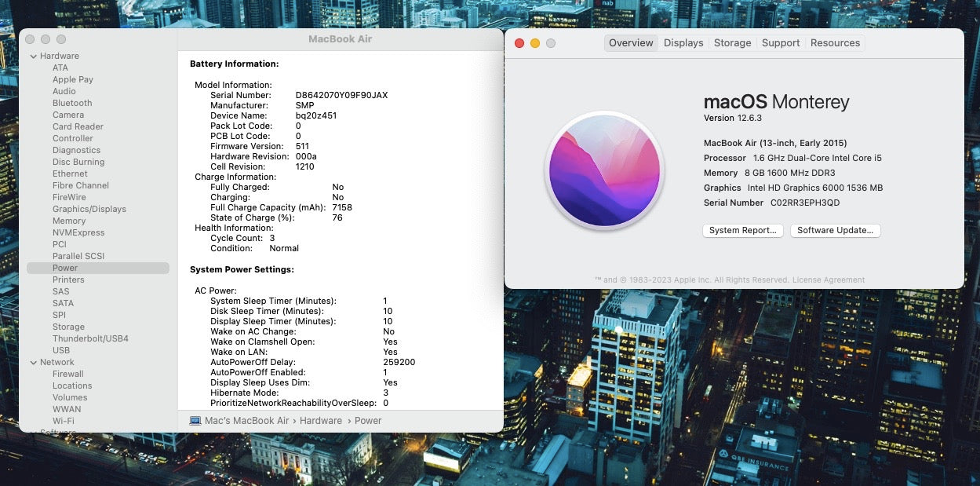The image size is (980, 486).
Task: Select the Support tab
Action: click(x=781, y=43)
